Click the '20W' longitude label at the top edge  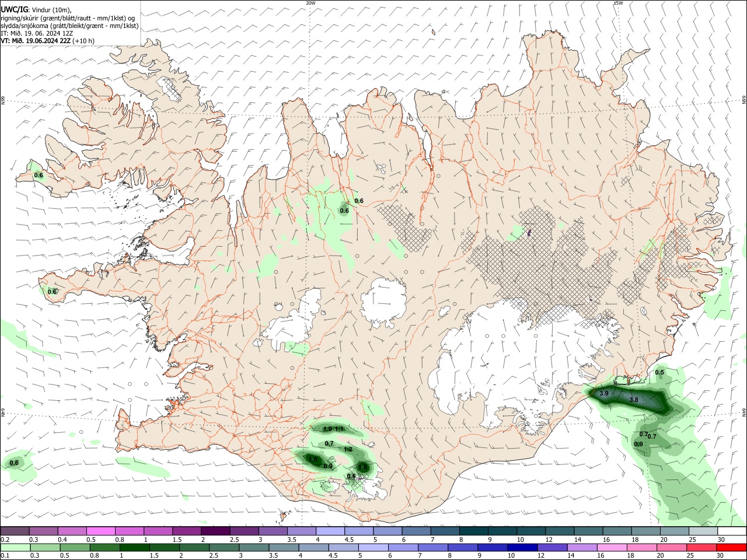(310, 3)
